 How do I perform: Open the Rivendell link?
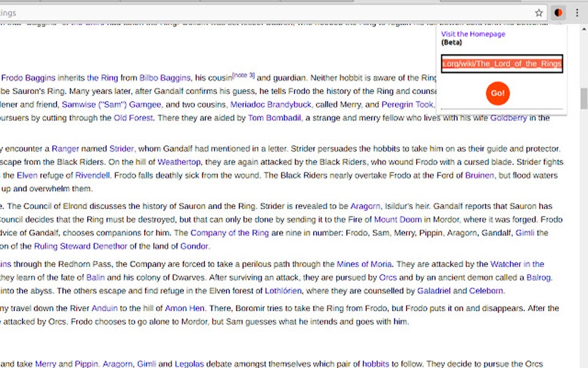point(93,175)
